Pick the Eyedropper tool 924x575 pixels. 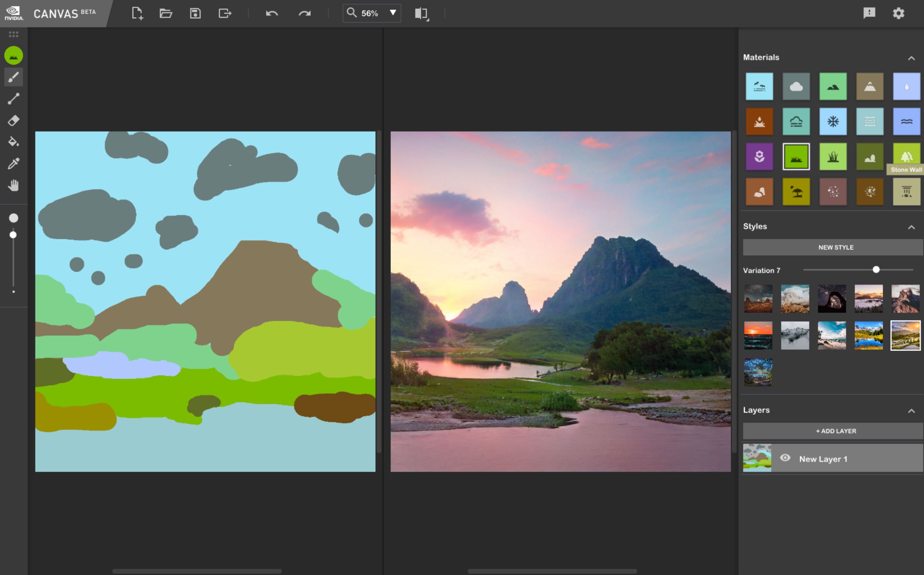click(13, 163)
